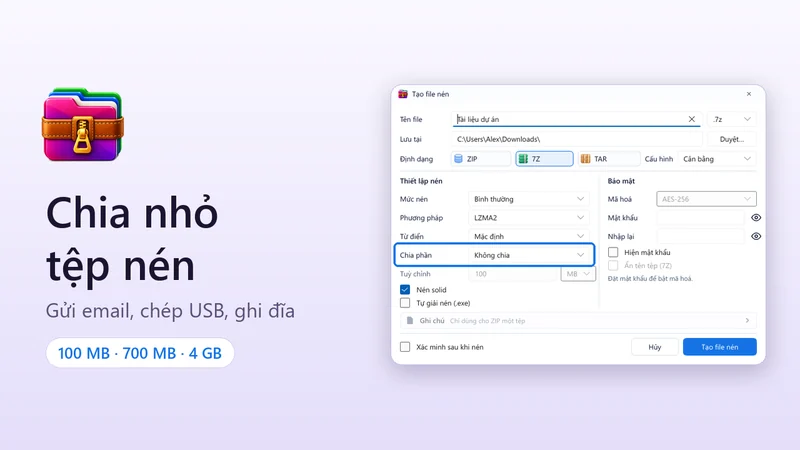Open the Từ điển Mặc định dropdown
The width and height of the screenshot is (800, 450).
coord(529,236)
